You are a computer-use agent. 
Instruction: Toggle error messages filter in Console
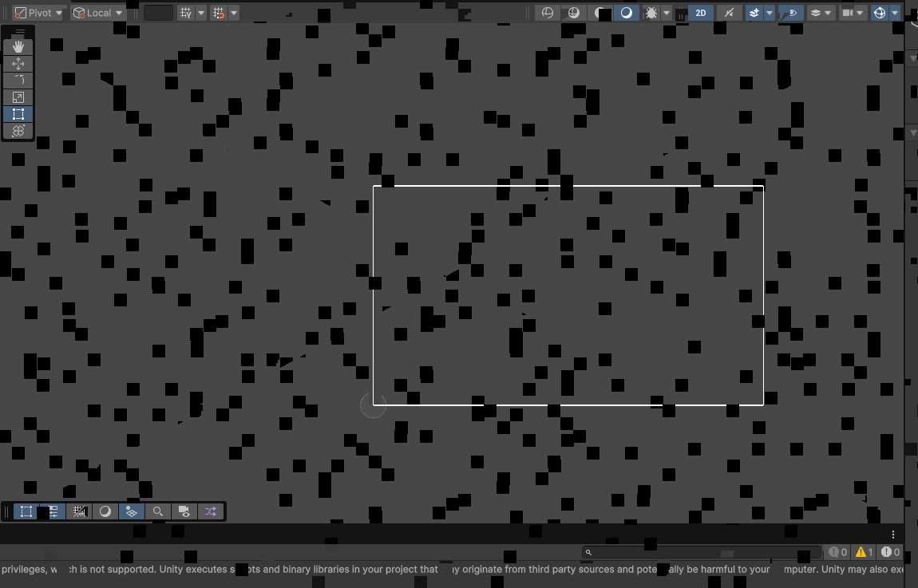[889, 552]
